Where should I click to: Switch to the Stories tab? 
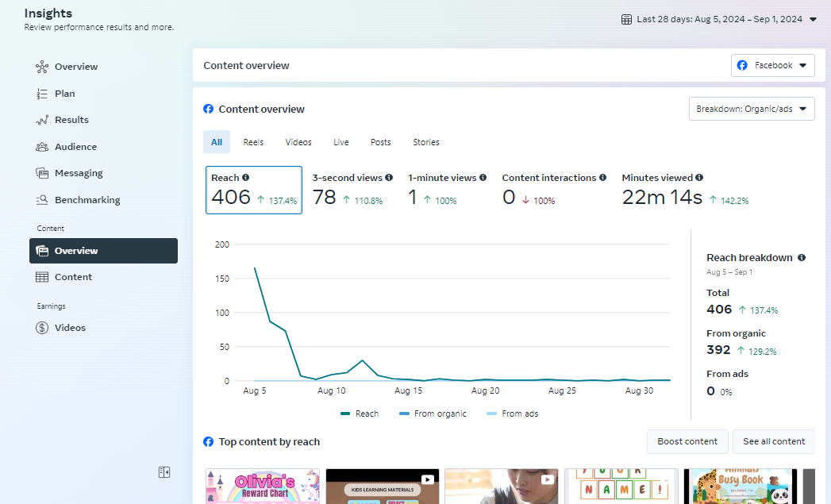pos(426,142)
